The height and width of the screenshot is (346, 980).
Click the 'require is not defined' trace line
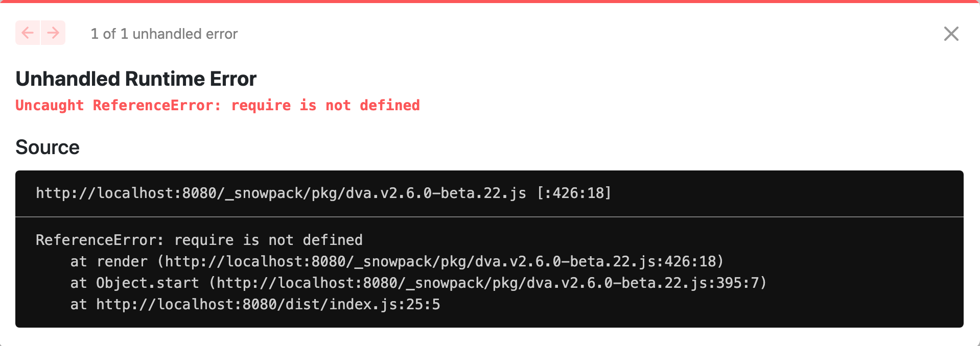pos(198,240)
